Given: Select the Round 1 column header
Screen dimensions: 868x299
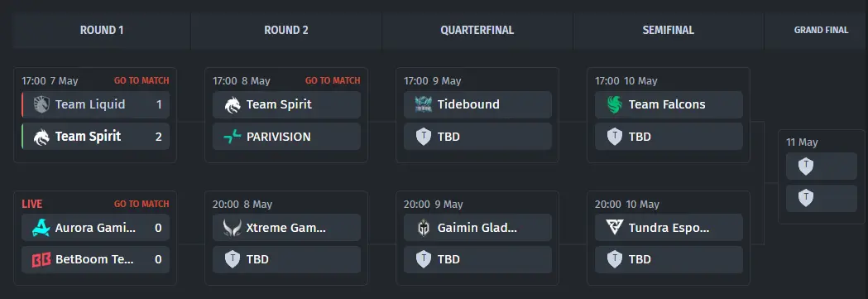Looking at the screenshot, I should click(102, 31).
